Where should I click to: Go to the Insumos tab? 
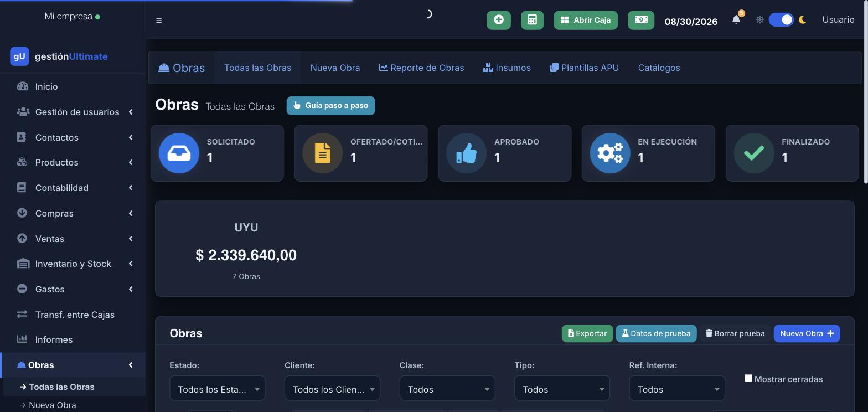507,68
